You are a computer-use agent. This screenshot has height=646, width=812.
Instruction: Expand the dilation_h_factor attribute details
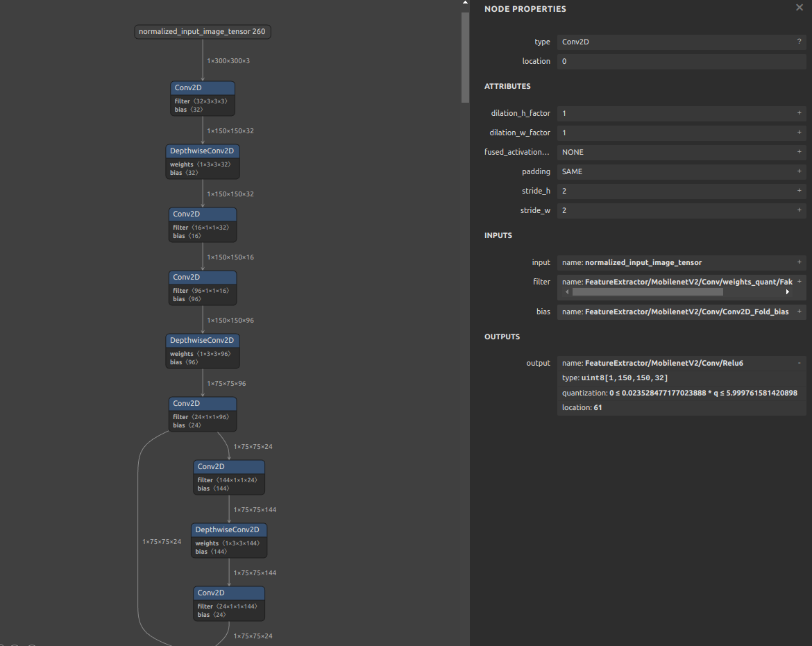[799, 113]
